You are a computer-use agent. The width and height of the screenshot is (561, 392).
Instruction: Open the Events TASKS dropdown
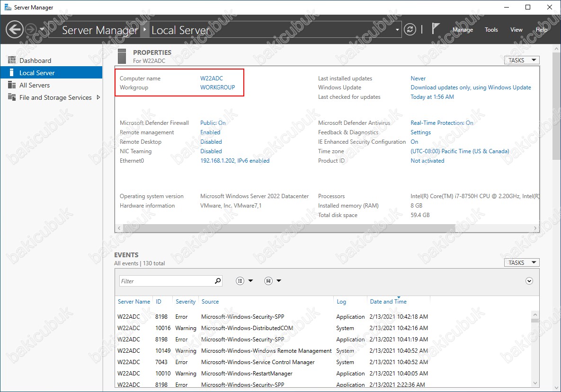(x=522, y=262)
